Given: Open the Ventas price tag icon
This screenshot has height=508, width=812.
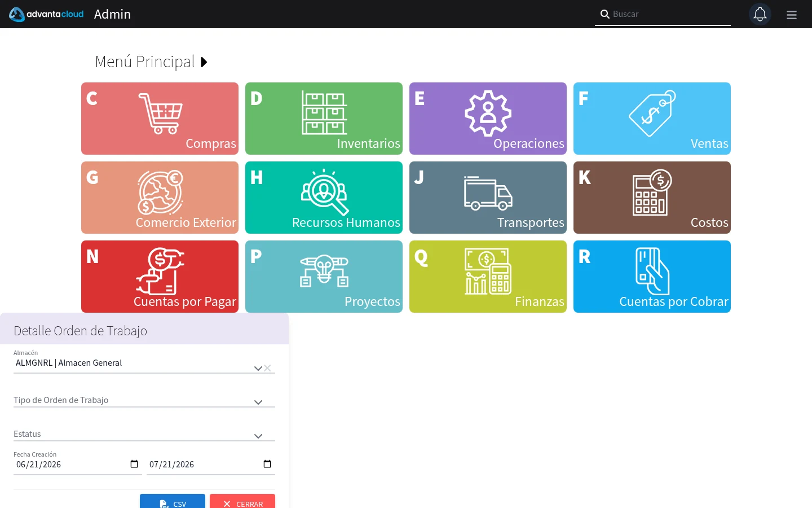Looking at the screenshot, I should coord(652,113).
